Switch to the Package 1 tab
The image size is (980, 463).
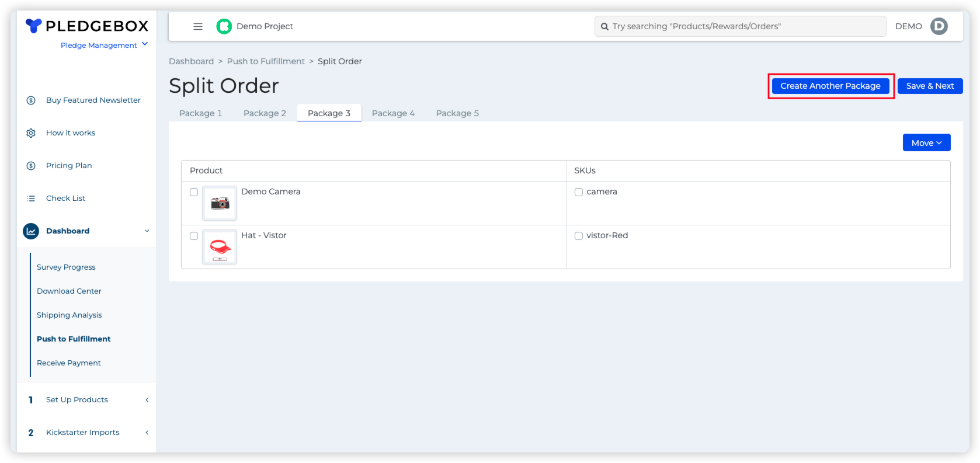(201, 113)
